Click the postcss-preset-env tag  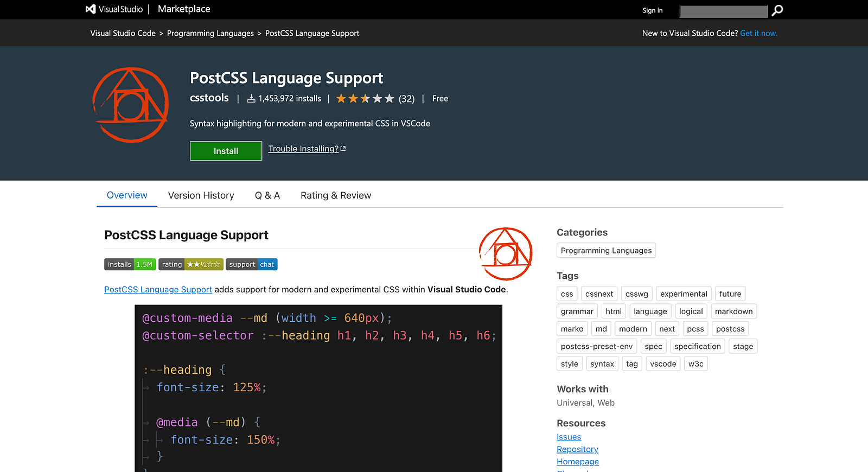click(597, 346)
